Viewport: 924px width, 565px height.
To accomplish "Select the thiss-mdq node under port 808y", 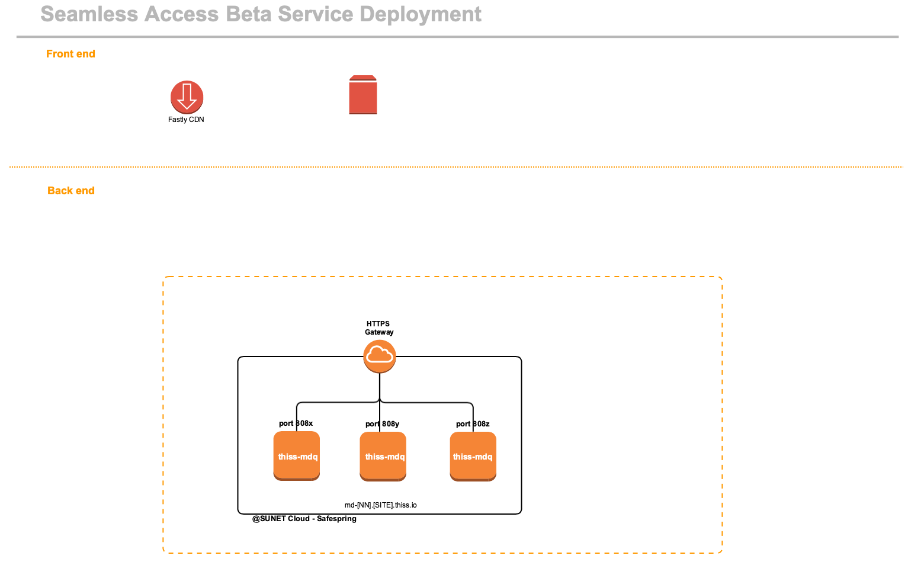I will (383, 457).
